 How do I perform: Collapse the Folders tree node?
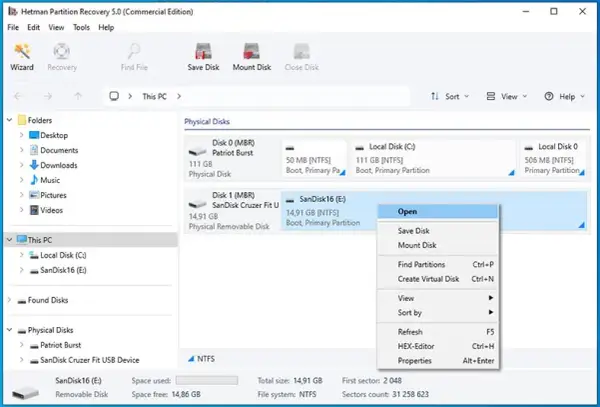(10, 120)
